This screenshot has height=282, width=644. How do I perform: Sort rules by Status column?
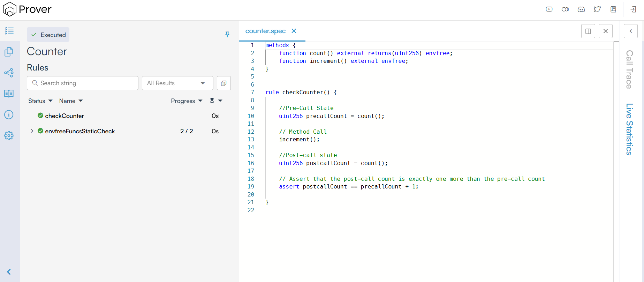tap(40, 101)
